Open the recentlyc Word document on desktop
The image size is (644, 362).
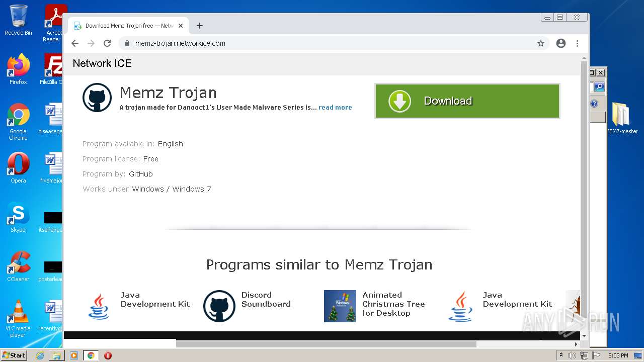[x=51, y=315]
